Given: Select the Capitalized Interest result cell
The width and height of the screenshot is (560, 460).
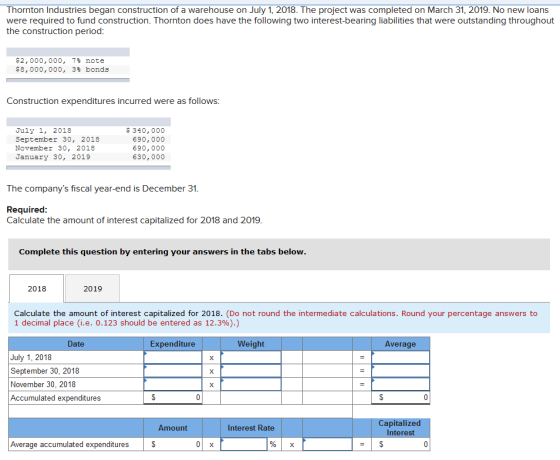Looking at the screenshot, I should [400, 444].
